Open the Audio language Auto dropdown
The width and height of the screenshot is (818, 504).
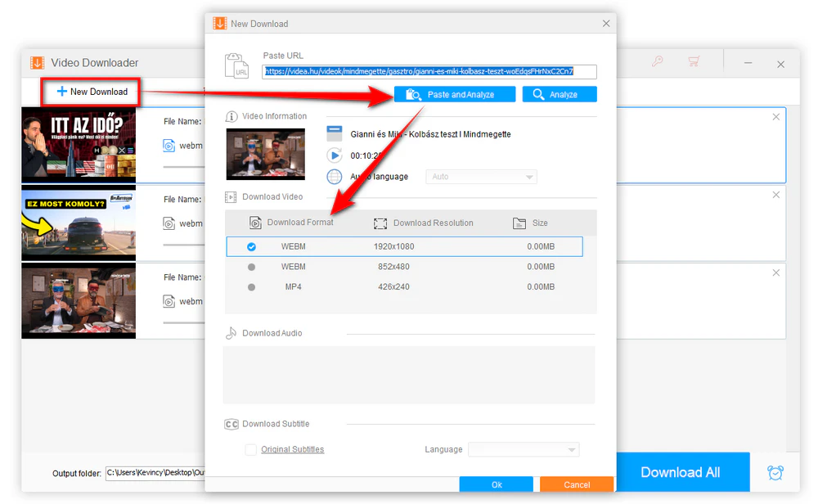pos(480,176)
